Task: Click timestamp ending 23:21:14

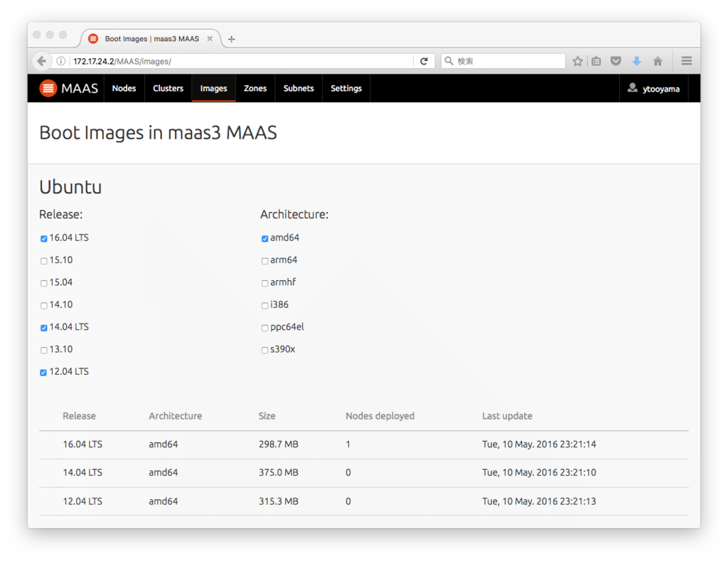Action: pyautogui.click(x=539, y=444)
